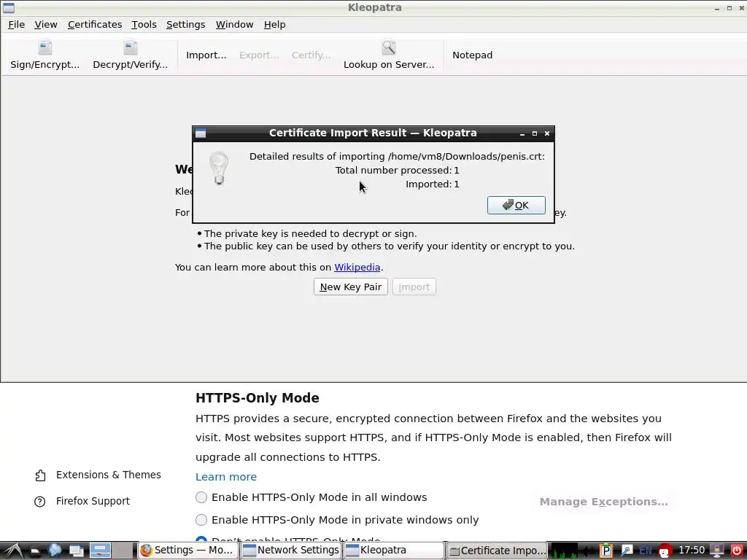Open the View menu

tap(46, 25)
